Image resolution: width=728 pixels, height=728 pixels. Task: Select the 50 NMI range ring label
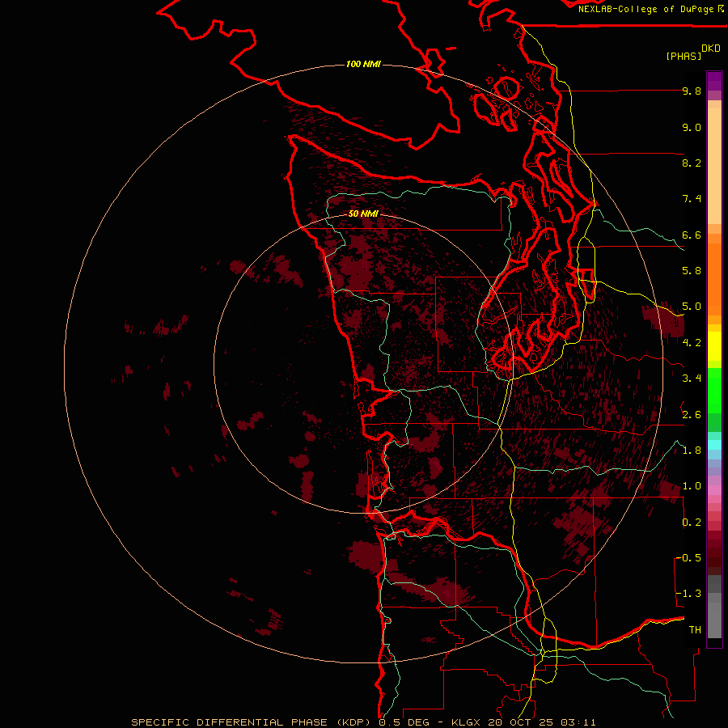(363, 214)
